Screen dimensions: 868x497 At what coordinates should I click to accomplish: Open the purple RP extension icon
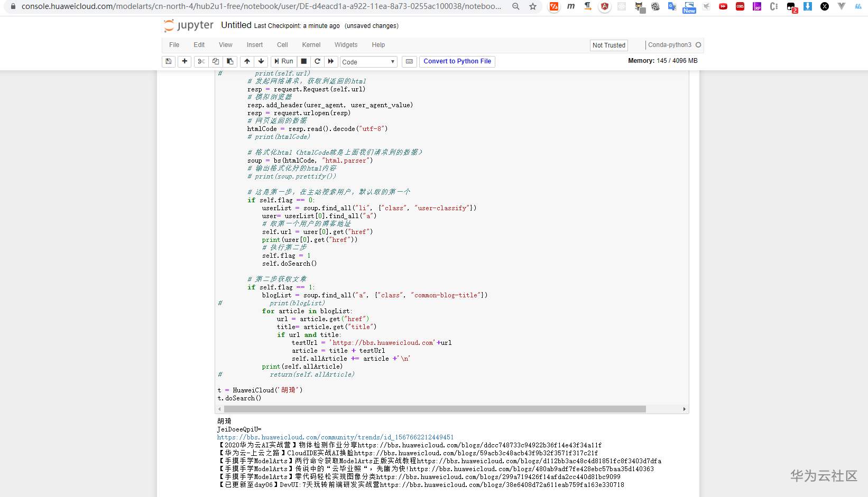pos(757,6)
